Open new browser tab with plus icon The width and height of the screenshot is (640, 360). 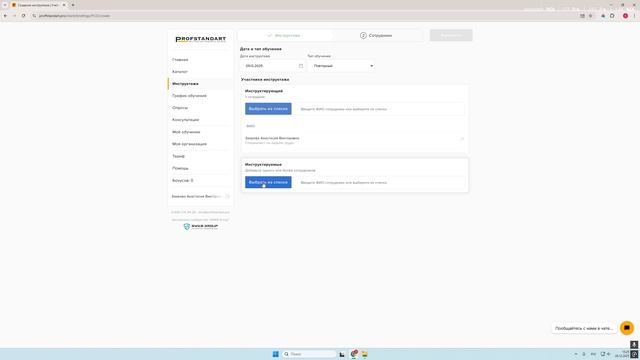(x=73, y=5)
